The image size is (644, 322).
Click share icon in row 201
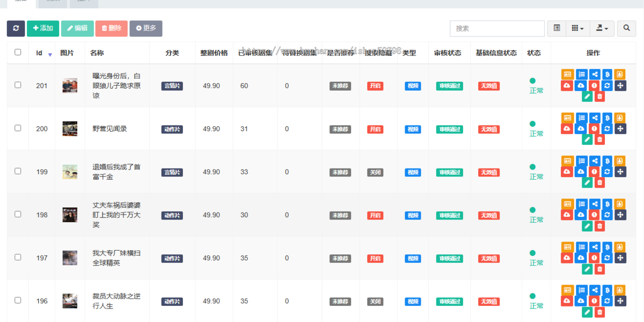point(595,74)
